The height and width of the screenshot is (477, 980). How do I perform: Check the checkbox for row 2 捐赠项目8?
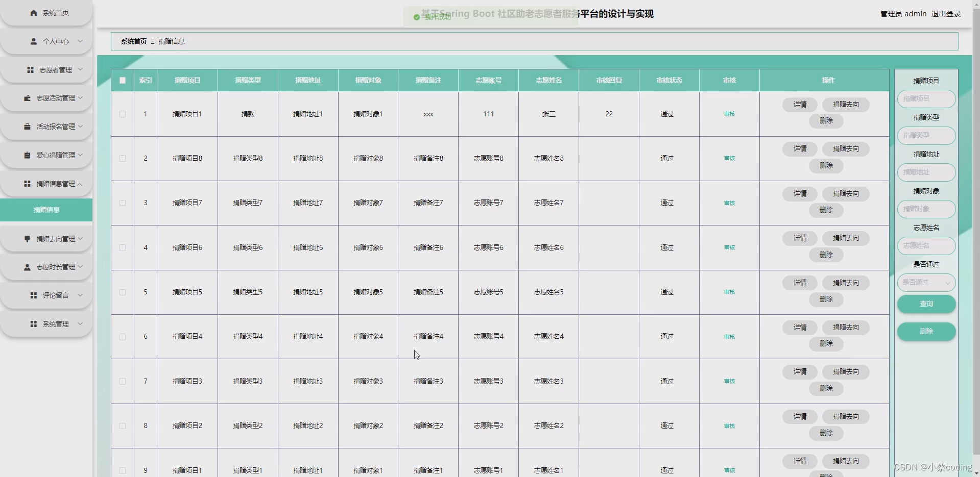click(x=123, y=158)
